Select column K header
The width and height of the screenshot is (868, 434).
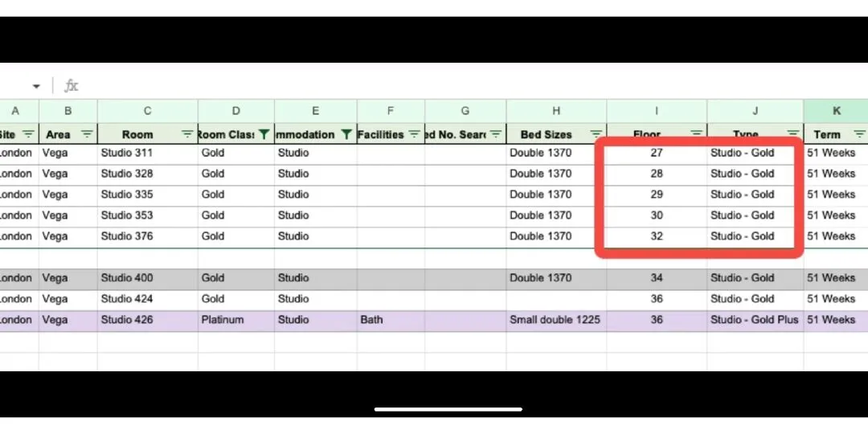pyautogui.click(x=836, y=111)
